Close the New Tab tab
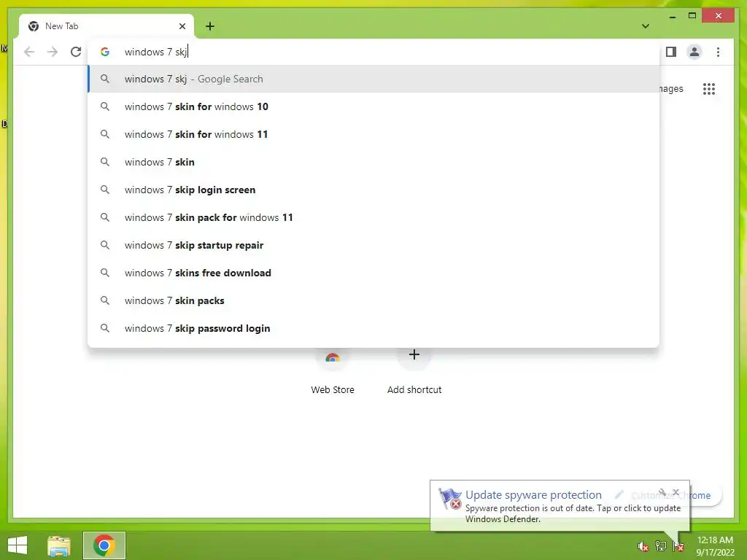Viewport: 747px width, 560px height. pyautogui.click(x=182, y=26)
